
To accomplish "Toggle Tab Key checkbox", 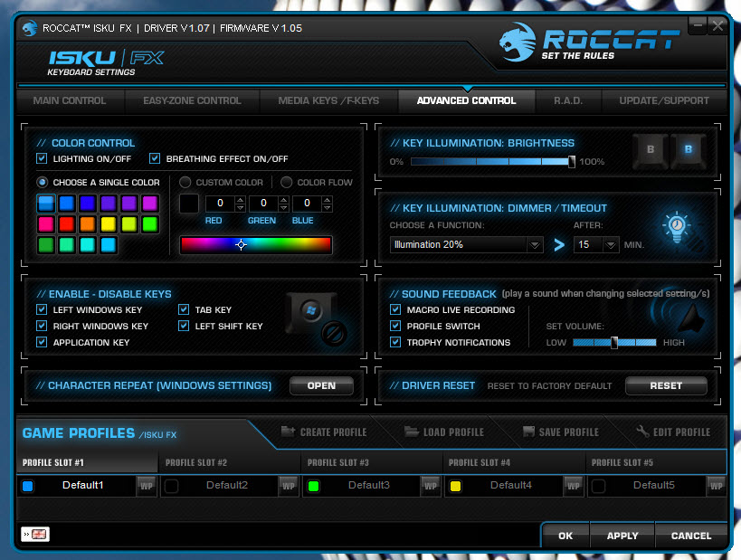I will point(184,309).
